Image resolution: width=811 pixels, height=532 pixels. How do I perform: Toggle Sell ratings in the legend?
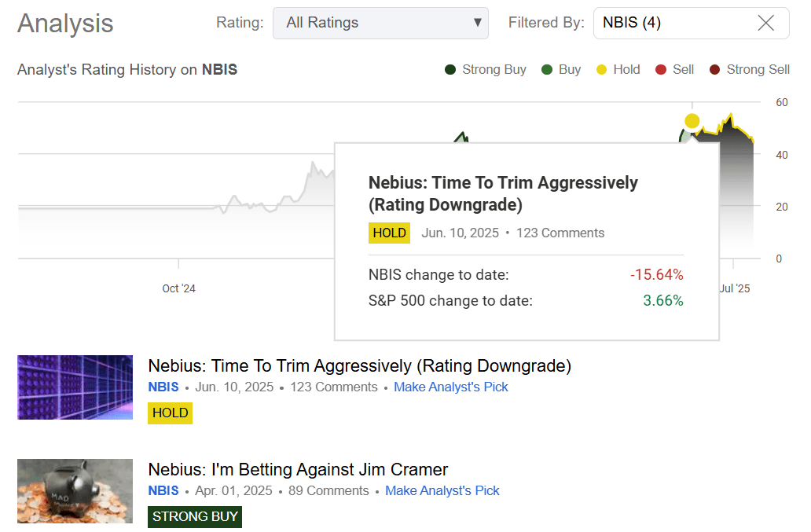[660, 69]
